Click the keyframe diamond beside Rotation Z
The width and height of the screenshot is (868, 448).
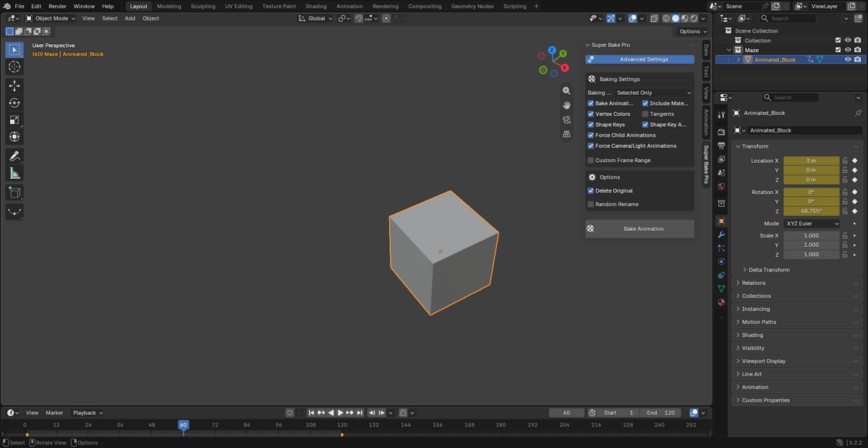[854, 211]
